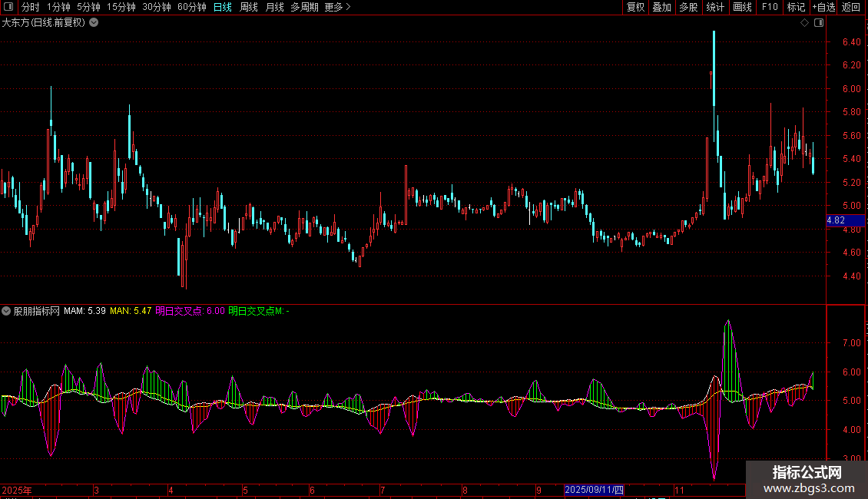Open the 多股 multi-stock view
868x499 pixels.
(x=688, y=7)
